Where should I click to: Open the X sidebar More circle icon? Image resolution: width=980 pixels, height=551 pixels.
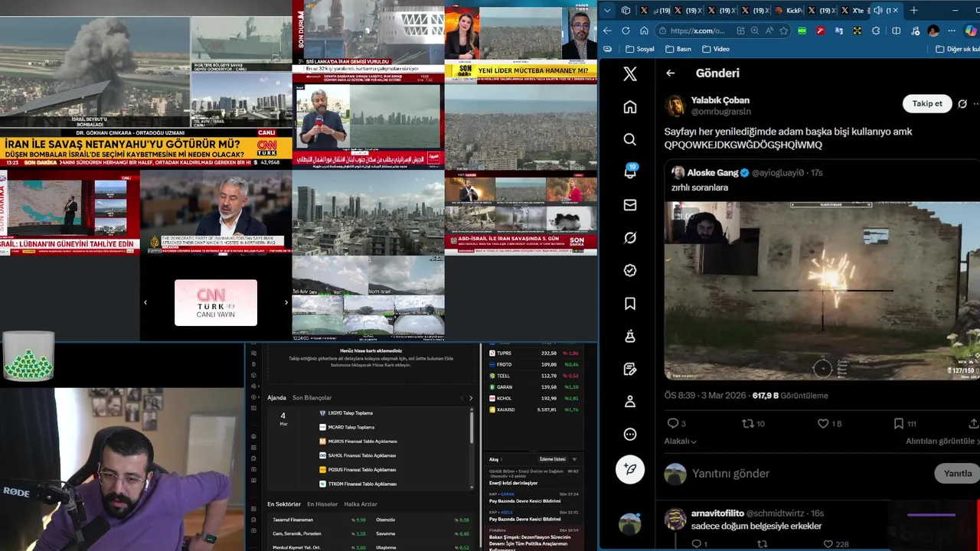point(630,434)
